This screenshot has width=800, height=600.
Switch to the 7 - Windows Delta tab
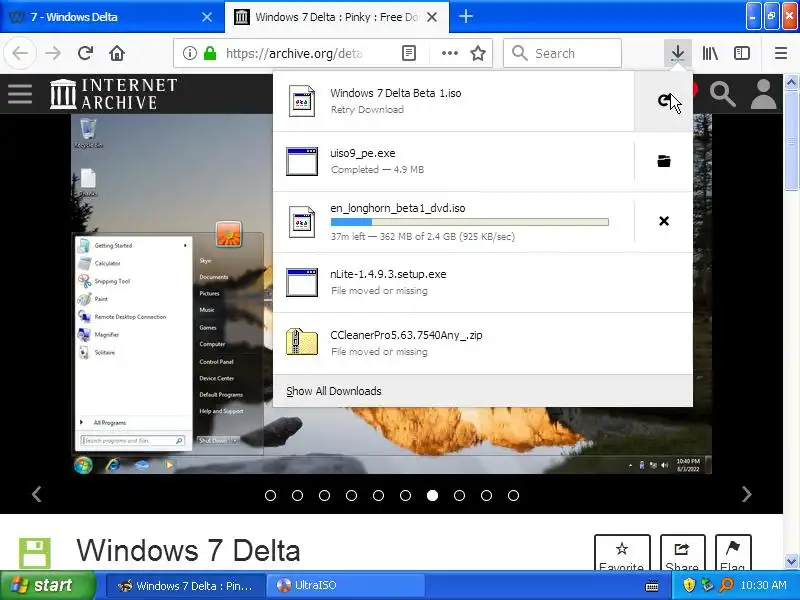[110, 17]
